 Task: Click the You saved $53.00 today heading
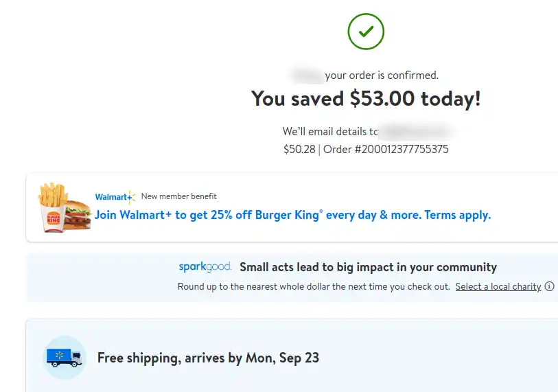coord(366,99)
